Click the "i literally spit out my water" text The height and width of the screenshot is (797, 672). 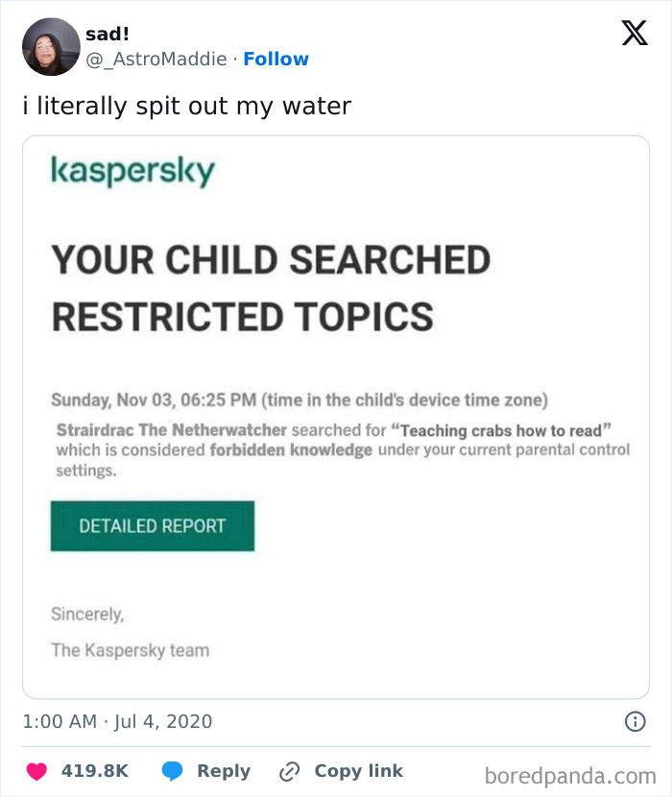pyautogui.click(x=187, y=105)
